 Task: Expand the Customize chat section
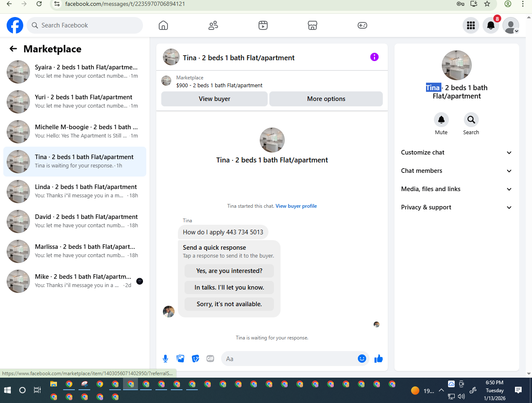click(x=456, y=152)
